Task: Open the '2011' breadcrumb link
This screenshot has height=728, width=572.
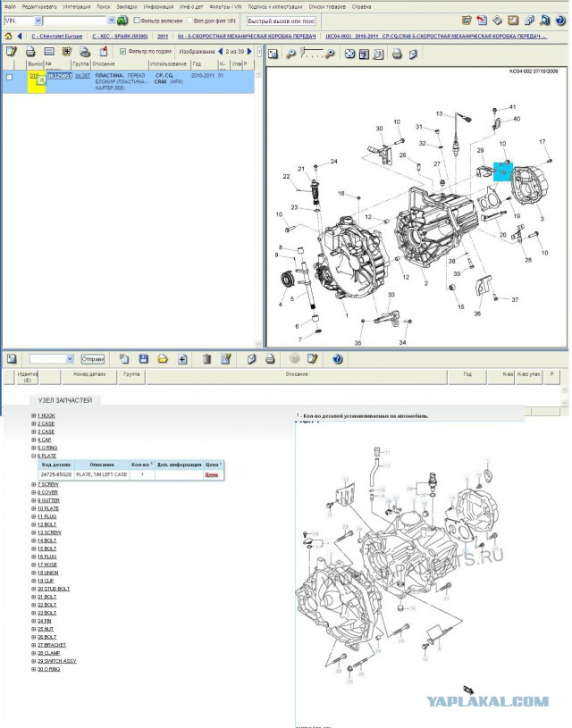Action: pyautogui.click(x=163, y=37)
